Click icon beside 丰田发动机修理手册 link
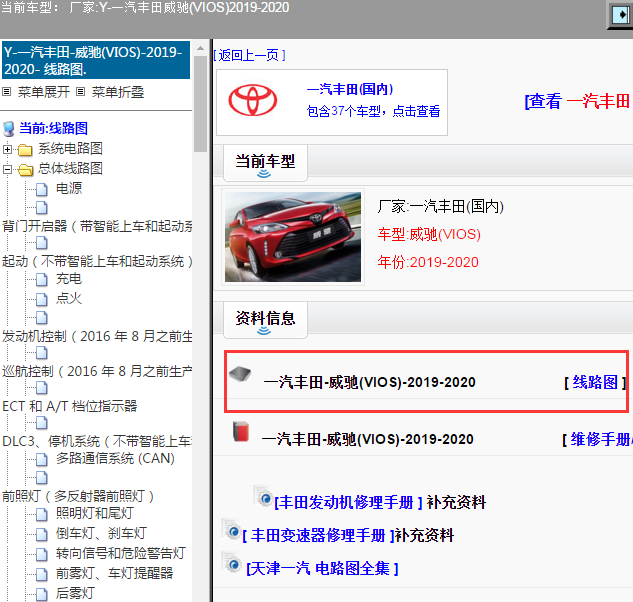633x602 pixels. pyautogui.click(x=263, y=496)
